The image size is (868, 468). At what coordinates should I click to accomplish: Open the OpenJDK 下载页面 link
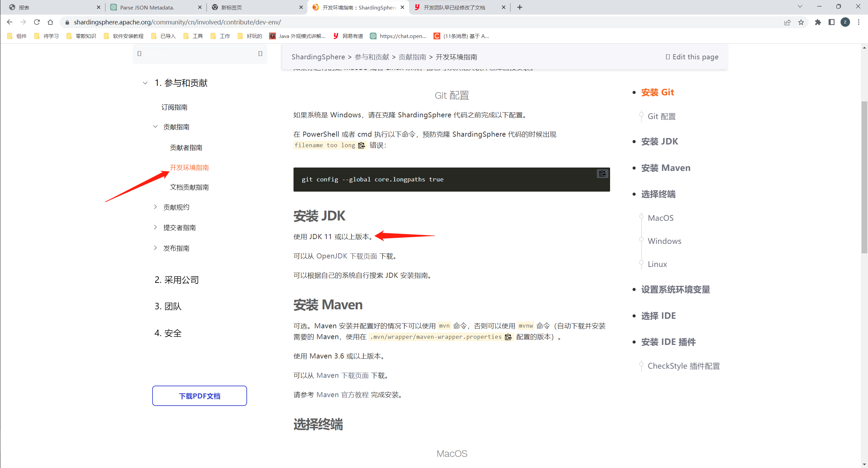click(346, 256)
